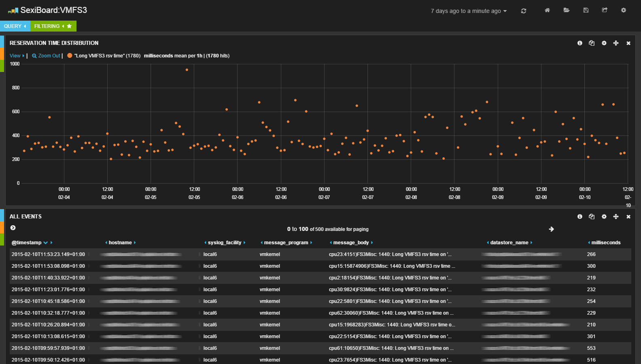Inspect the Reservation Time Distribution panel query
The width and height of the screenshot is (641, 364).
tap(592, 43)
